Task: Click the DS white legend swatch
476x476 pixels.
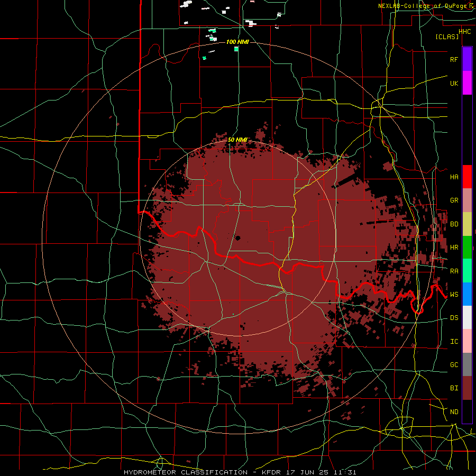Action: point(467,317)
